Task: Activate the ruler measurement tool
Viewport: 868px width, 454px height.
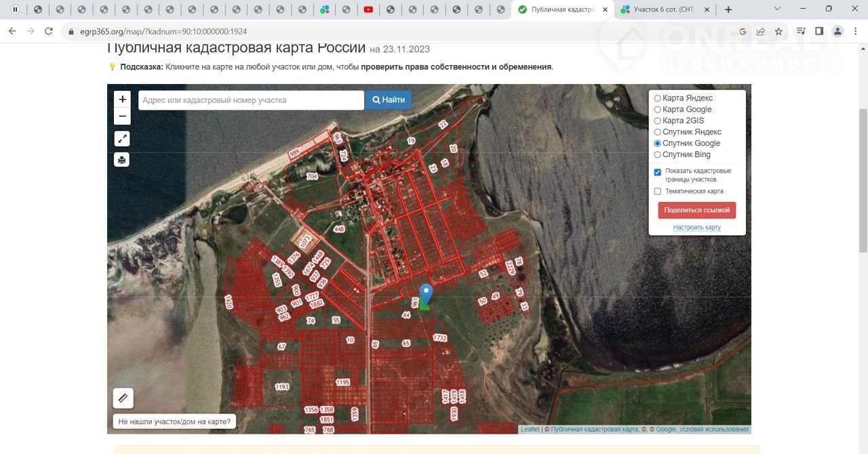Action: pyautogui.click(x=123, y=398)
